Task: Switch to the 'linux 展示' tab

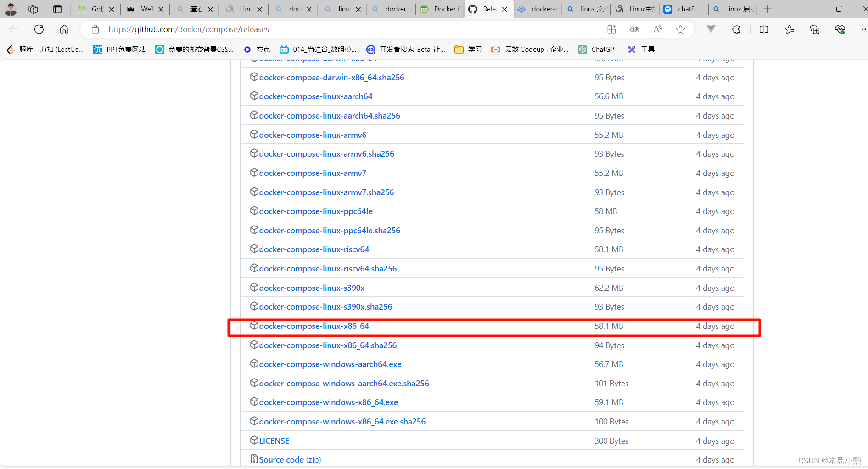Action: (x=734, y=9)
